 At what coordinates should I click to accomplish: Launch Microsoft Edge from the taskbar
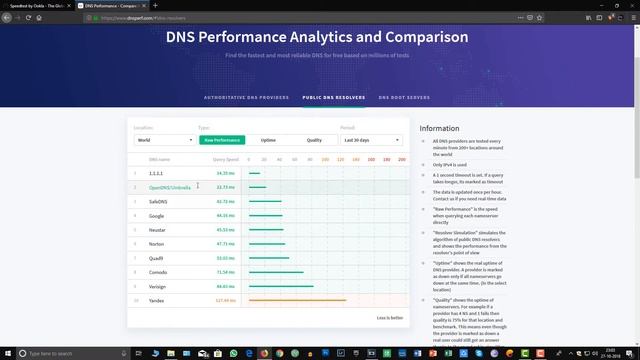tap(249, 353)
